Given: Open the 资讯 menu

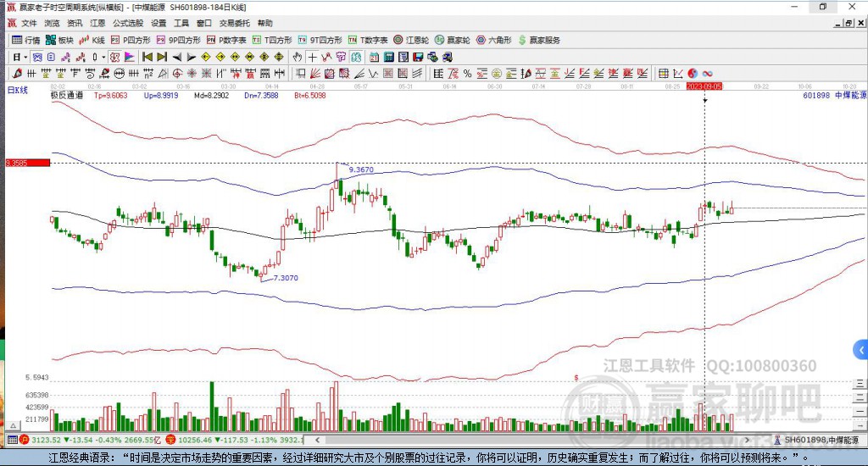Looking at the screenshot, I should pyautogui.click(x=75, y=23).
